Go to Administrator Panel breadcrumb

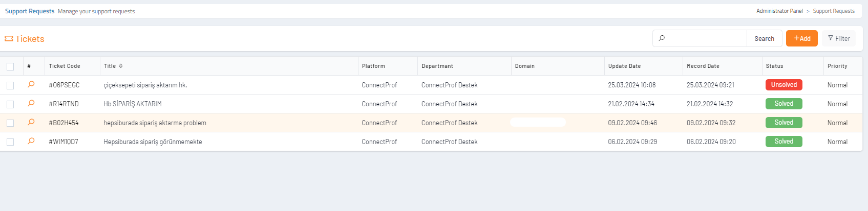779,11
